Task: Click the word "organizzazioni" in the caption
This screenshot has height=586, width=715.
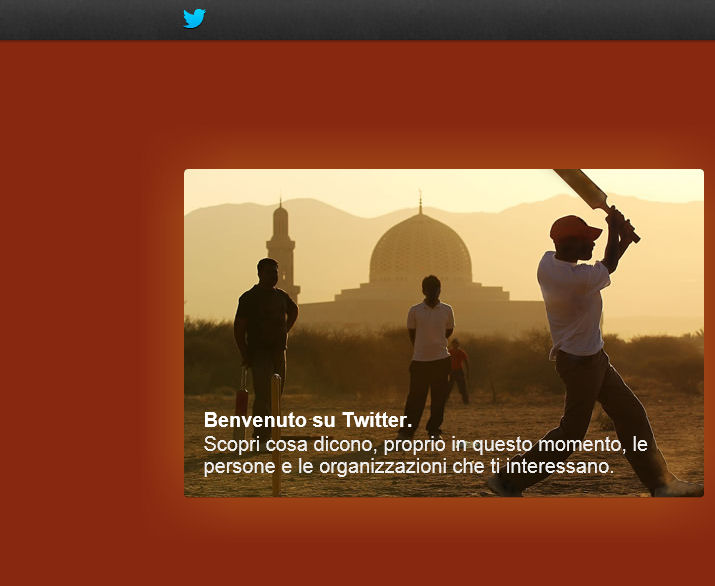Action: 383,466
